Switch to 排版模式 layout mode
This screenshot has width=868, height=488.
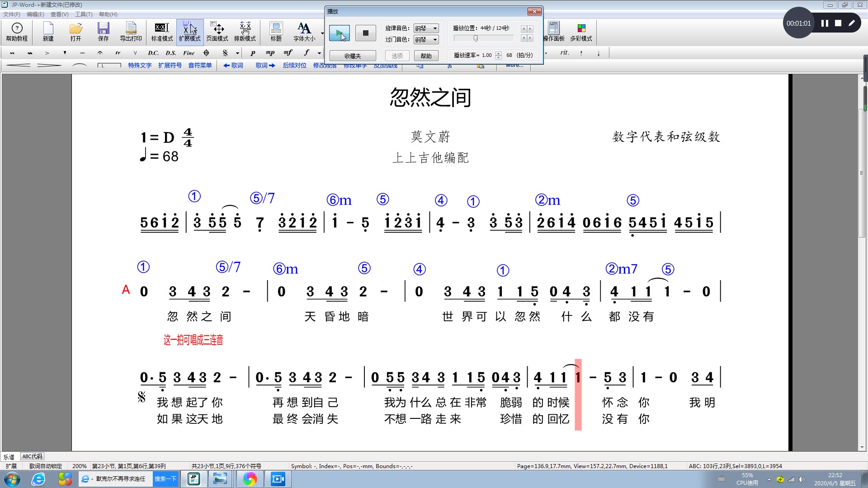[x=245, y=32]
